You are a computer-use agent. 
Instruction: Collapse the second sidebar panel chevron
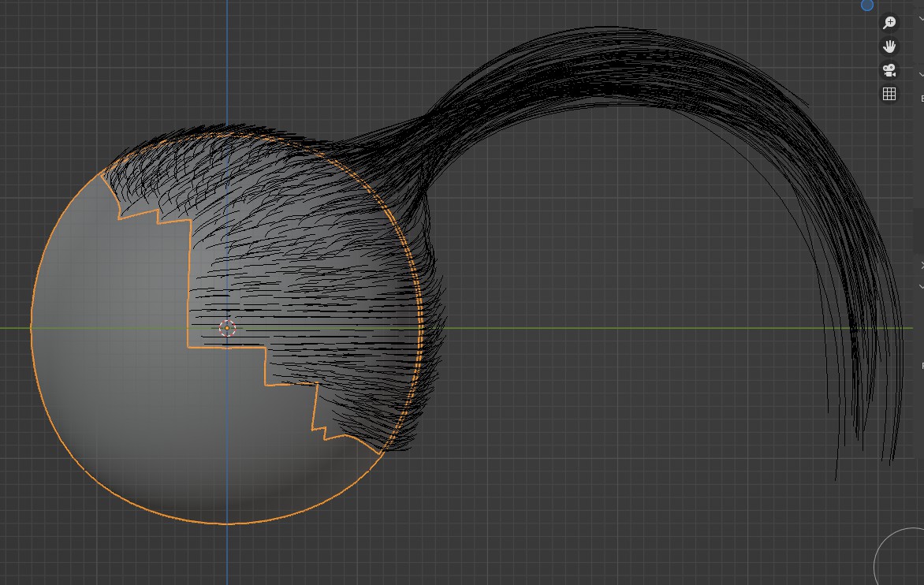921,74
